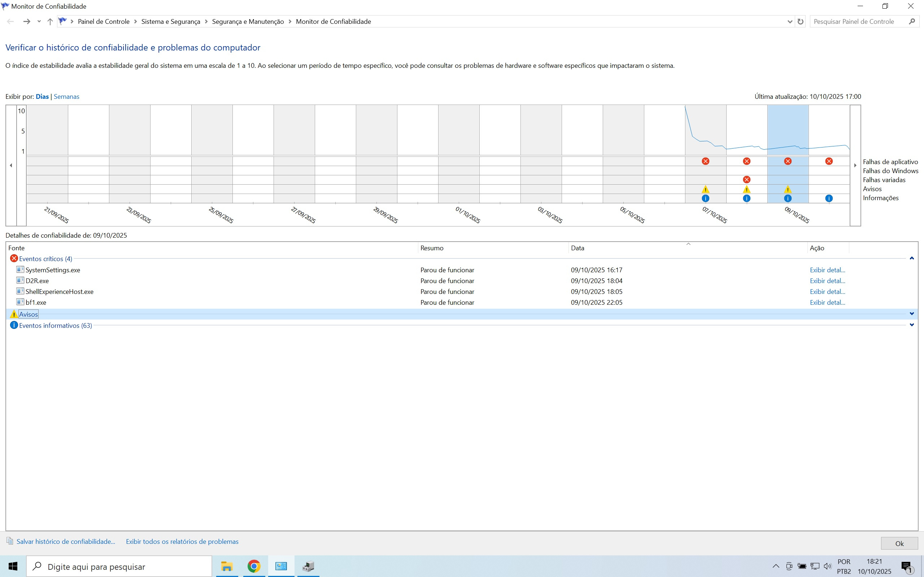Image resolution: width=924 pixels, height=577 pixels.
Task: Open Chrome from the taskbar
Action: 254,566
